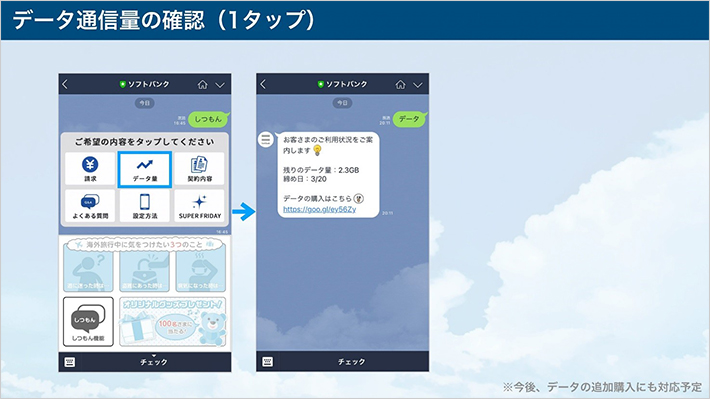
Task: Open keyboard icon in left phone bottom bar
Action: [70, 362]
